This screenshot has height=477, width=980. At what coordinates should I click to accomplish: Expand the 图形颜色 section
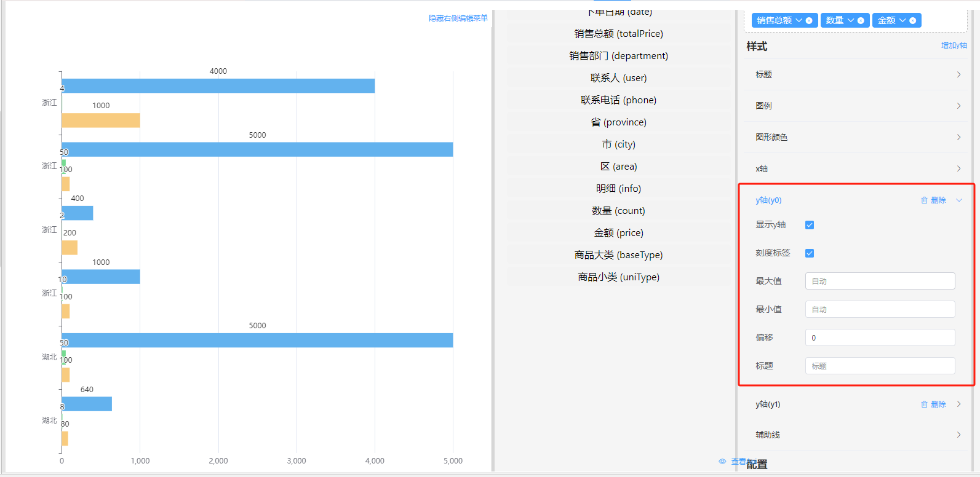(958, 137)
